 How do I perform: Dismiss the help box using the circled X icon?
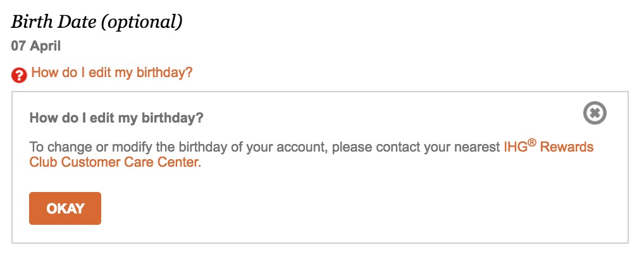click(594, 114)
